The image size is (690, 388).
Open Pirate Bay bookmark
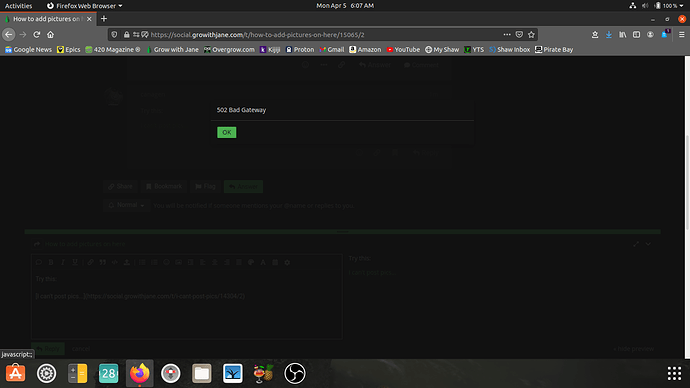554,50
